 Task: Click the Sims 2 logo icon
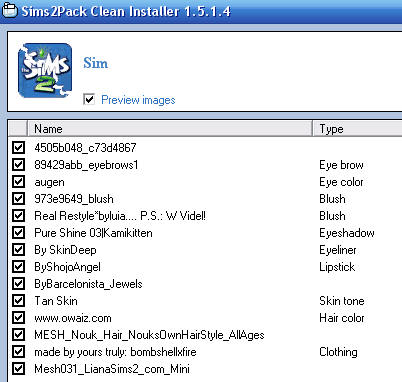[45, 71]
